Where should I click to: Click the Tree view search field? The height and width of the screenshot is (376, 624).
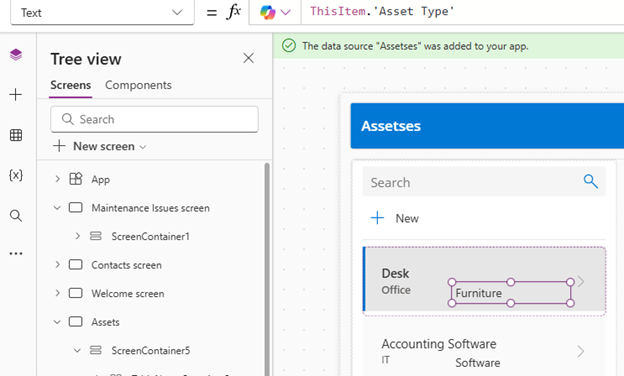click(x=154, y=119)
